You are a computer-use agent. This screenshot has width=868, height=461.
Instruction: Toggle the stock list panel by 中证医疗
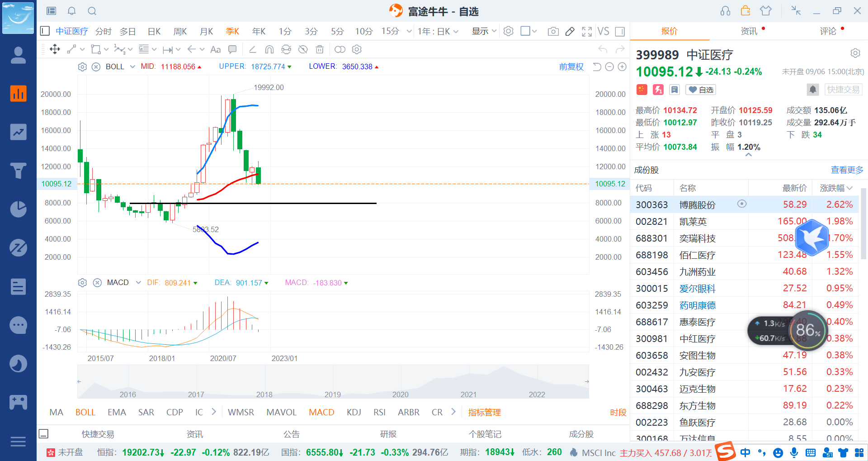[x=45, y=31]
